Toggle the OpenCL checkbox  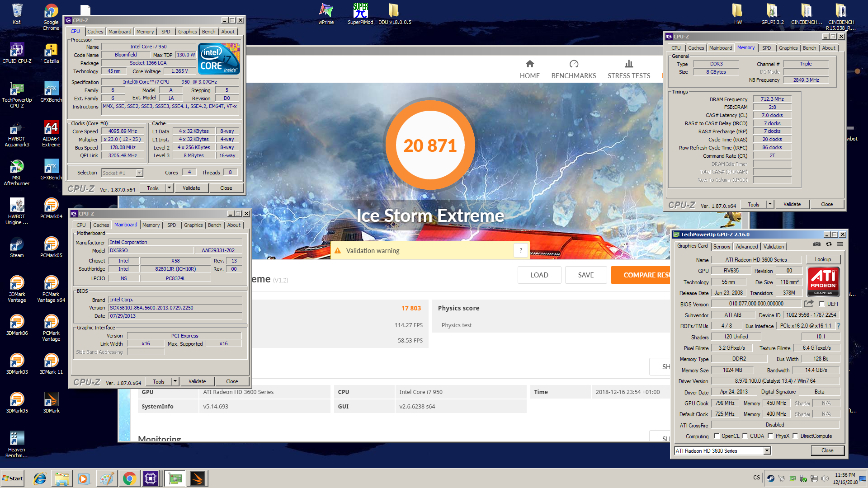[717, 436]
